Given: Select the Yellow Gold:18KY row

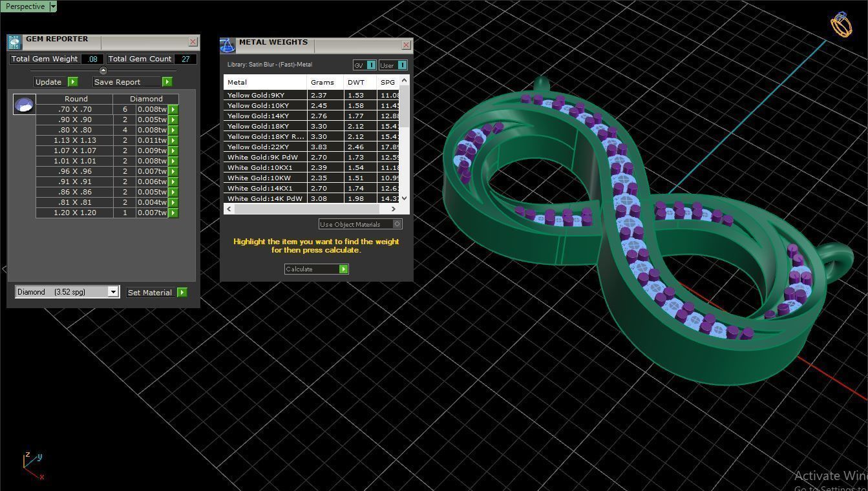Looking at the screenshot, I should 312,126.
